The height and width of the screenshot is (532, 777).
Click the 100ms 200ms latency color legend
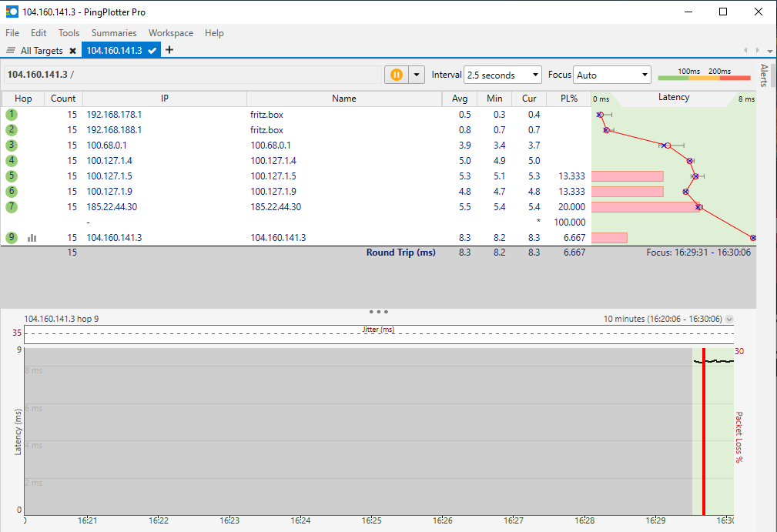click(x=704, y=75)
